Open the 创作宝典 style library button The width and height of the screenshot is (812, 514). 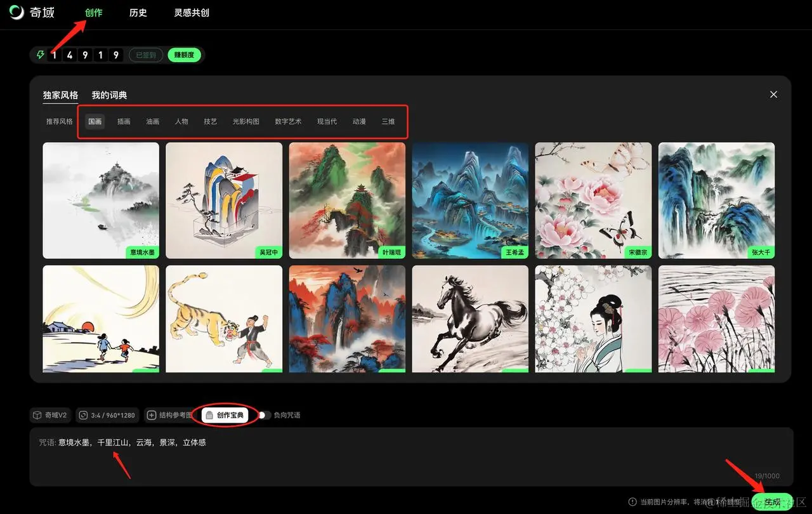[x=225, y=415]
